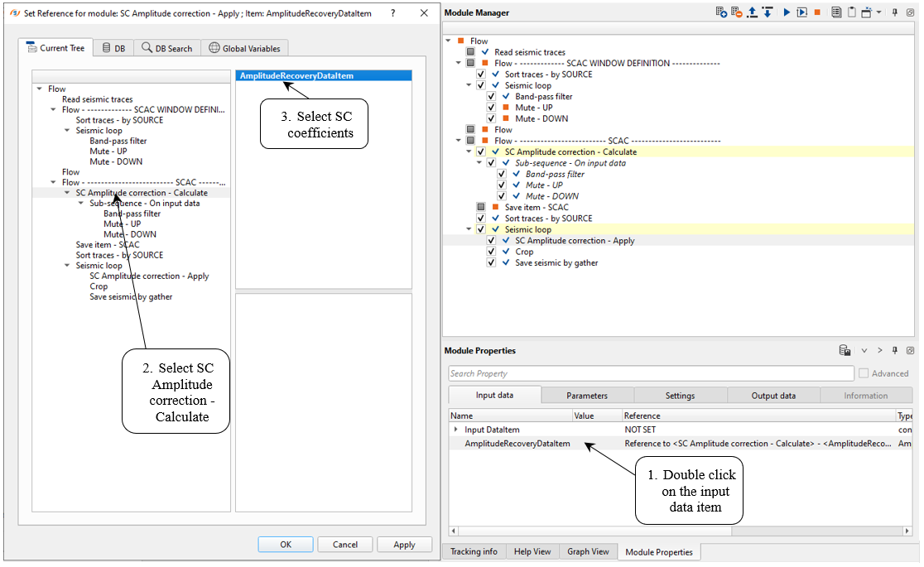Screen dimensions: 924x567
Task: Stop execution with orange square icon
Action: pos(817,12)
